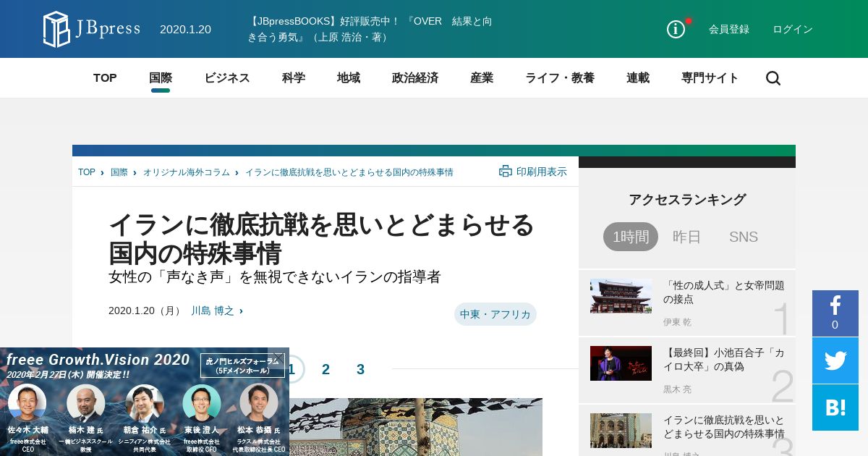Select the 1時間 ranking tab
Screen dimensions: 868x456
[x=631, y=237]
